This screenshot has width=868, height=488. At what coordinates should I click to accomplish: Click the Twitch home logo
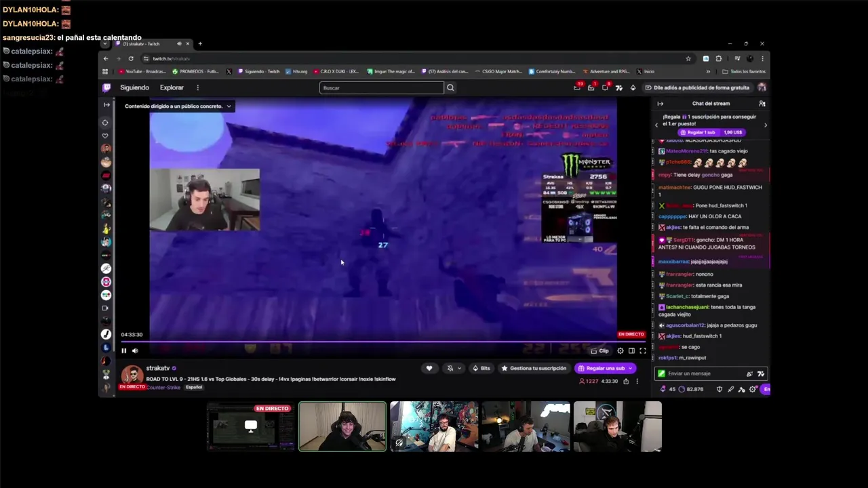106,87
